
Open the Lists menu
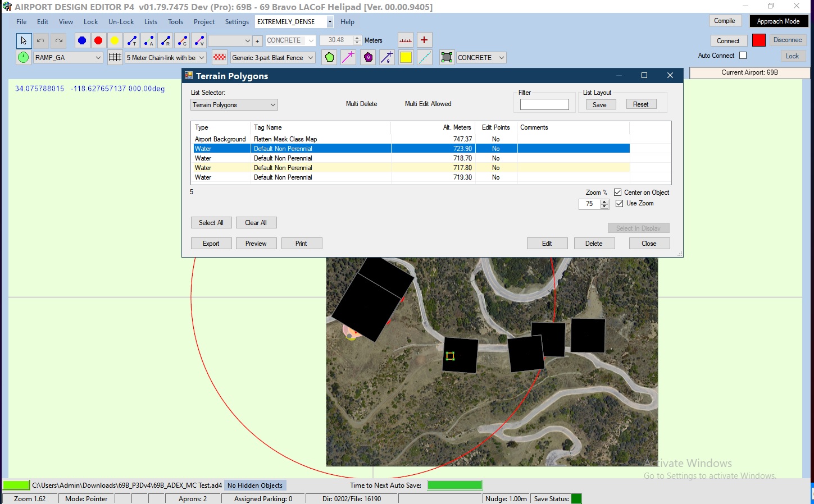tap(151, 22)
